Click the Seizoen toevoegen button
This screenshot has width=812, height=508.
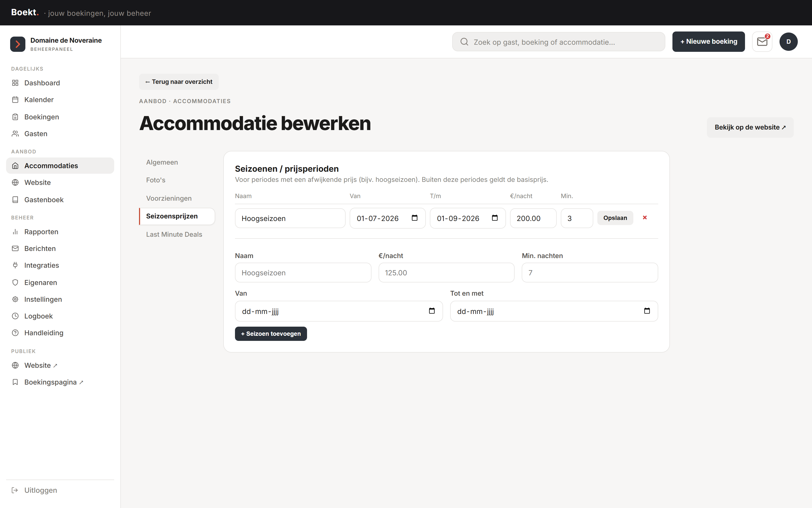271,334
